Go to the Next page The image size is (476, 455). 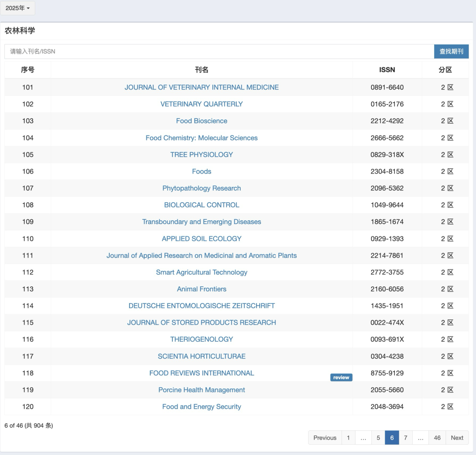[x=457, y=438]
